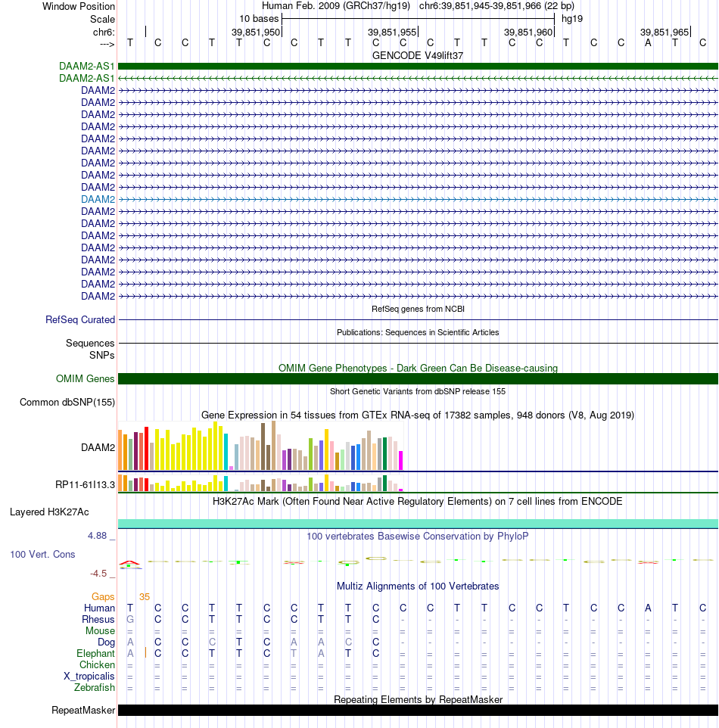Screen dimensions: 719x728
Task: Open the RefSeq genes from NCBI track title
Action: coord(418,309)
